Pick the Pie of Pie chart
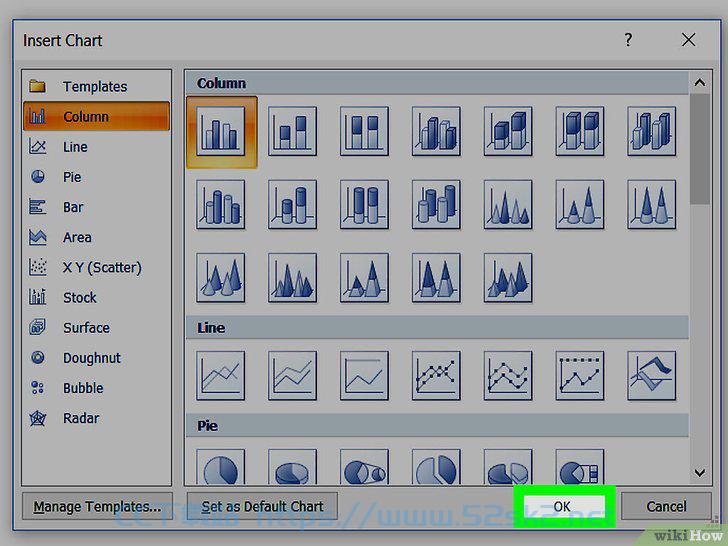728x546 pixels. point(364,467)
